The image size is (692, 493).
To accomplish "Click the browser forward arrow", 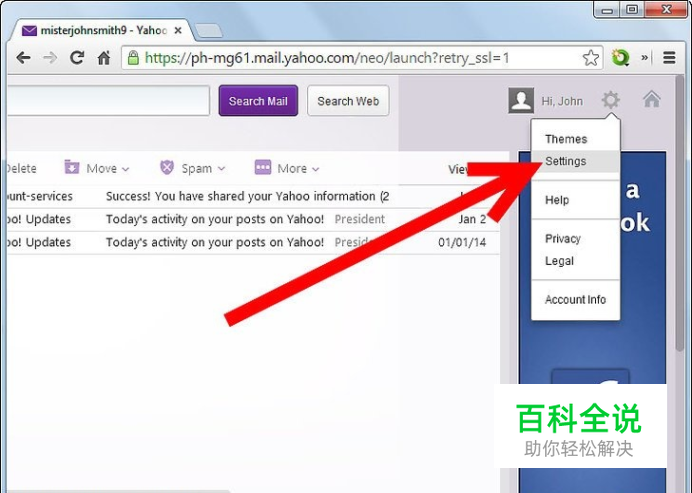I will pos(50,58).
